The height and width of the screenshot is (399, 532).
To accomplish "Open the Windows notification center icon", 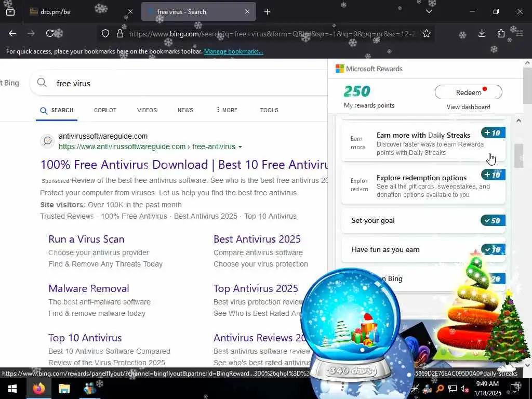I will 515,389.
